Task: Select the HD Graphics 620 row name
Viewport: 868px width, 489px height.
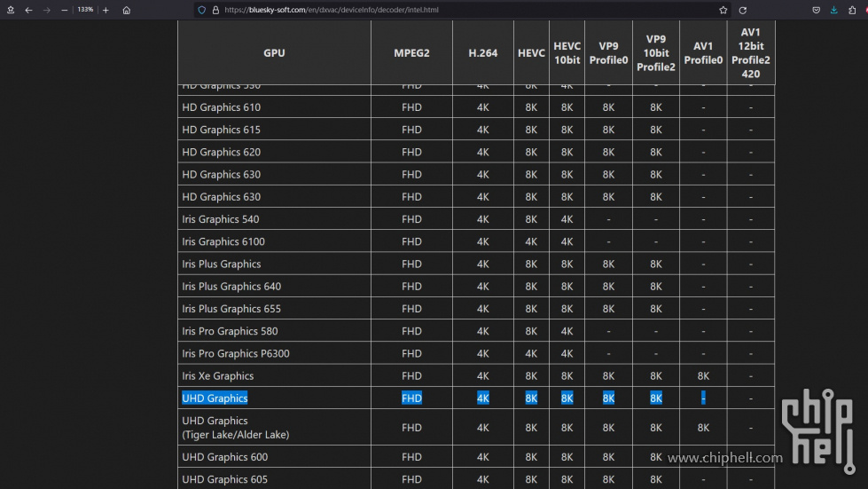Action: [x=222, y=152]
